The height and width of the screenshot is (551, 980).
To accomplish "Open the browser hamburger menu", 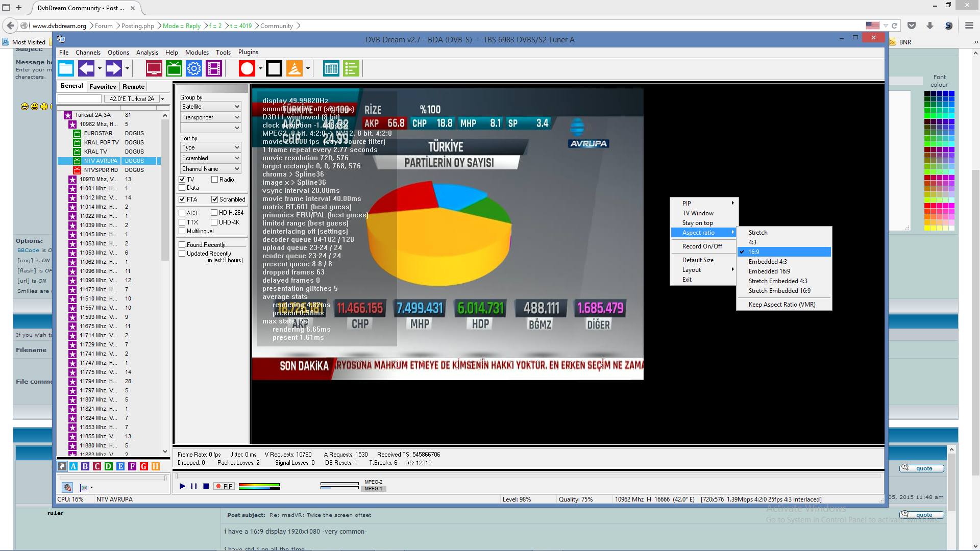I will (x=969, y=26).
